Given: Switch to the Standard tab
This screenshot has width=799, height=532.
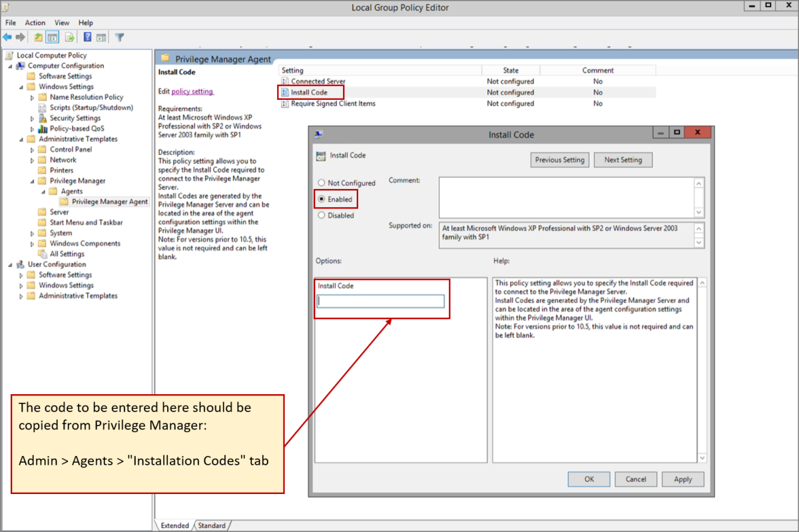Looking at the screenshot, I should pos(212,525).
